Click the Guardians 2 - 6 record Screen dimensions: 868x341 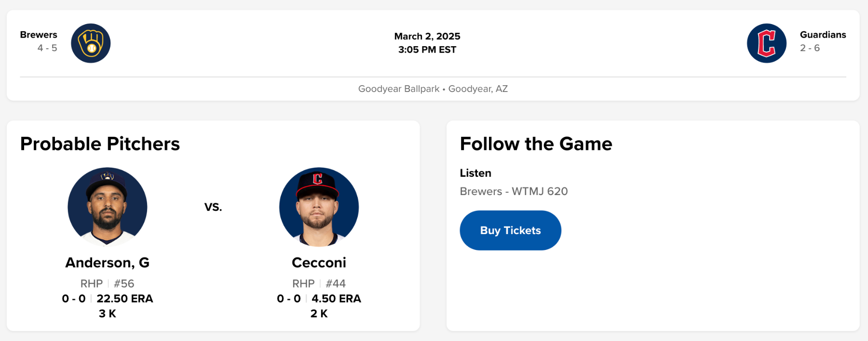pyautogui.click(x=810, y=48)
